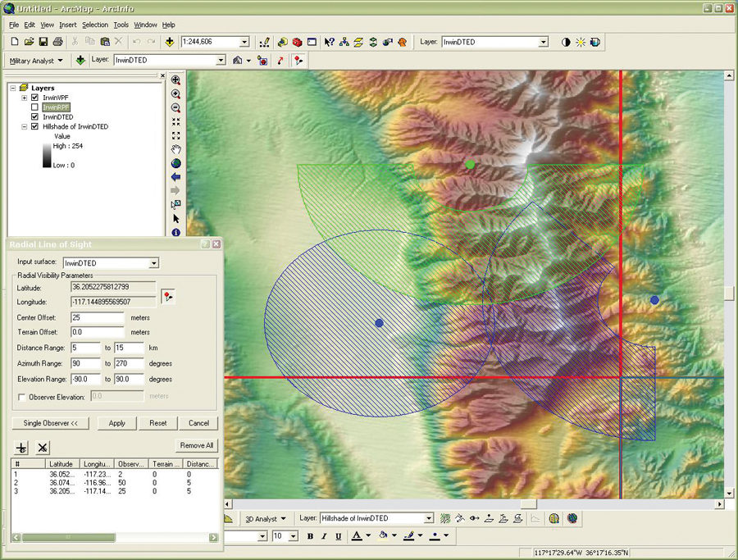Open the Military Analyst dropdown menu
This screenshot has height=560, width=738.
tap(36, 61)
